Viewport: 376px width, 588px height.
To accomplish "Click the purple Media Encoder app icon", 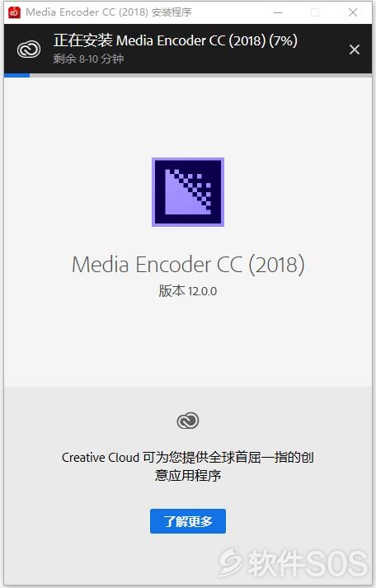I will pyautogui.click(x=188, y=192).
